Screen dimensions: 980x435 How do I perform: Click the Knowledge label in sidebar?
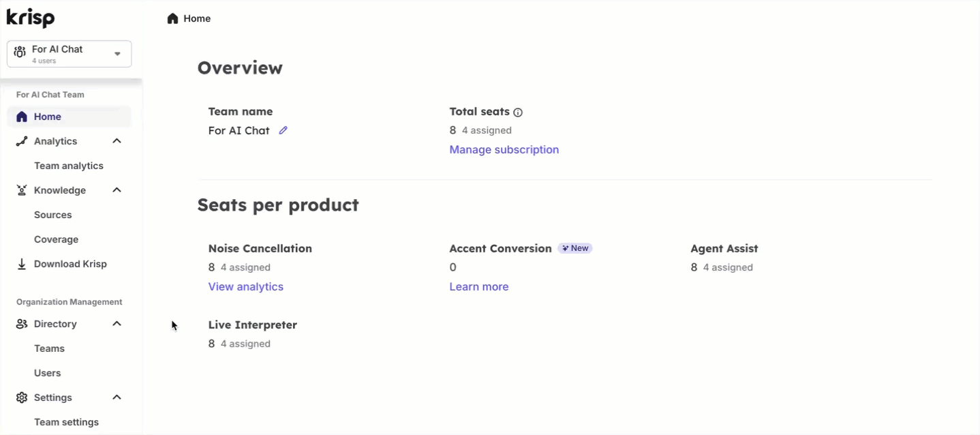point(60,190)
